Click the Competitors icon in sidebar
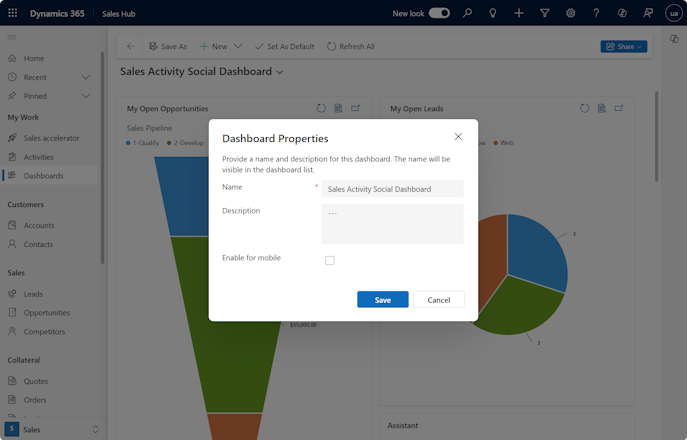 (12, 331)
